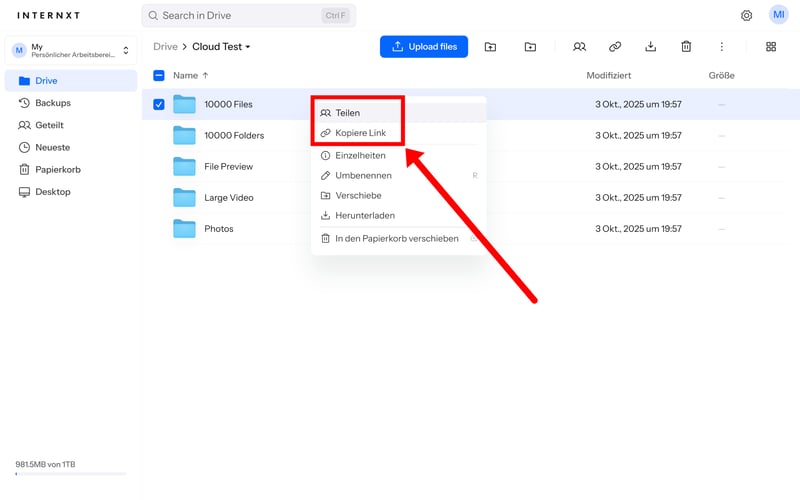Viewport: 800px width, 500px height.
Task: Open settings via the gear icon
Action: 746,16
